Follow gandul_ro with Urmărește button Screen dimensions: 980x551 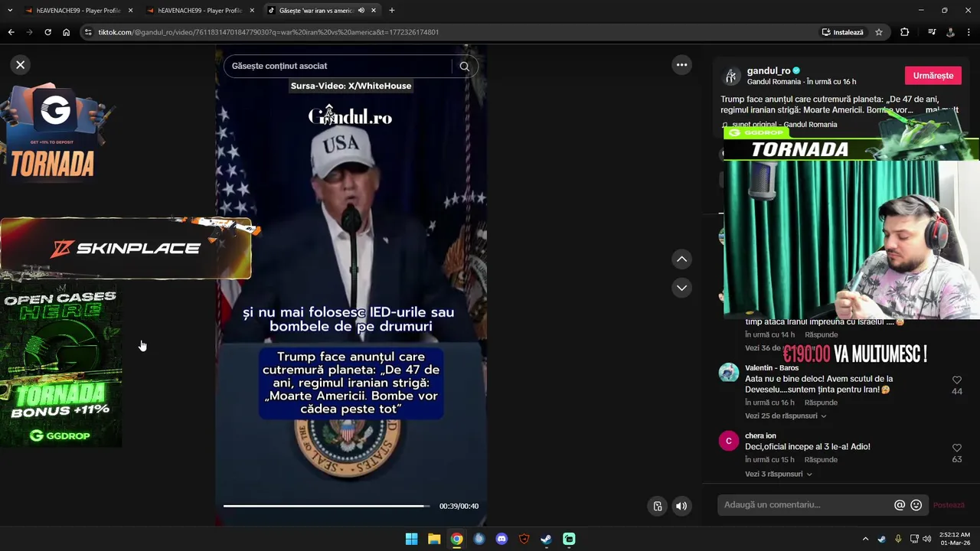(x=933, y=76)
